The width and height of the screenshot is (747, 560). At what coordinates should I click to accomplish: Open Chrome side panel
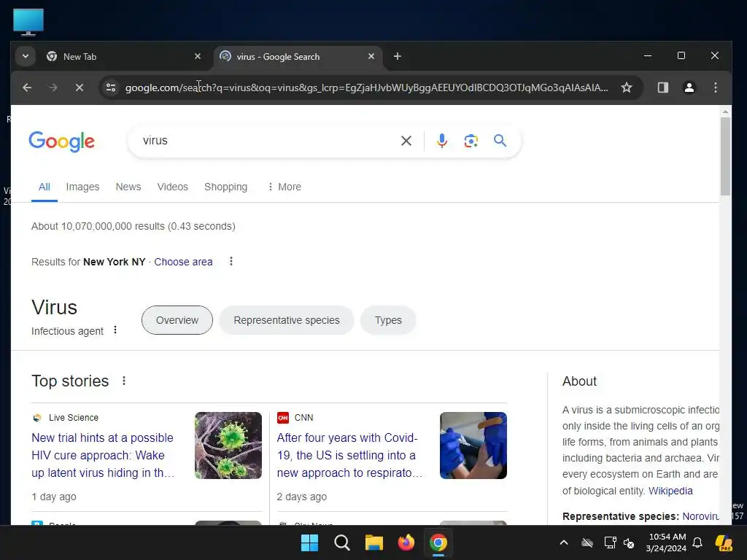click(662, 87)
